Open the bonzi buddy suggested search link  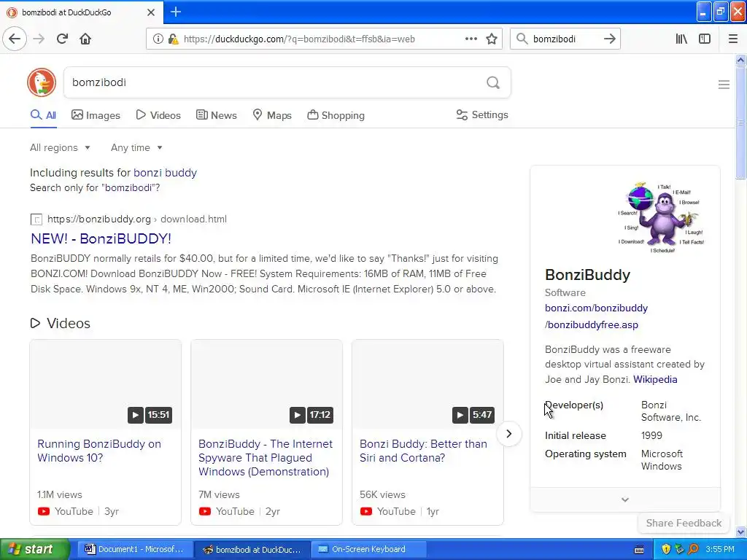click(165, 172)
